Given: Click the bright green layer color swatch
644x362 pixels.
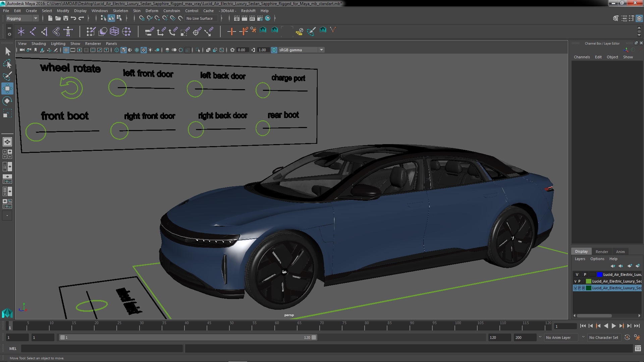Looking at the screenshot, I should 588,281.
